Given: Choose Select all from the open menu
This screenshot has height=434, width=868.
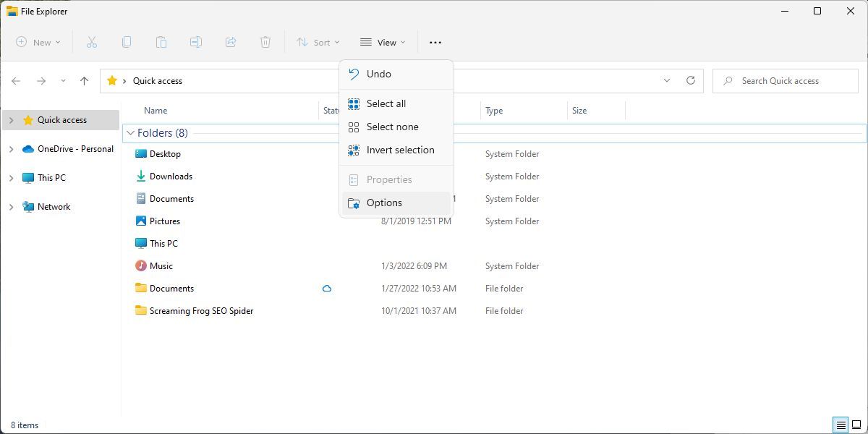Looking at the screenshot, I should point(386,103).
